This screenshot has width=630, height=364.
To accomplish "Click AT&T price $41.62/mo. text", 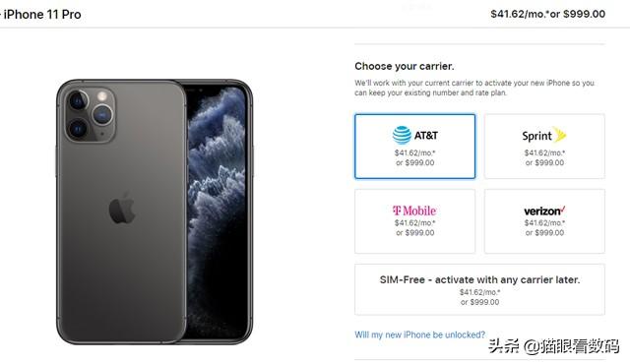I will click(x=414, y=152).
